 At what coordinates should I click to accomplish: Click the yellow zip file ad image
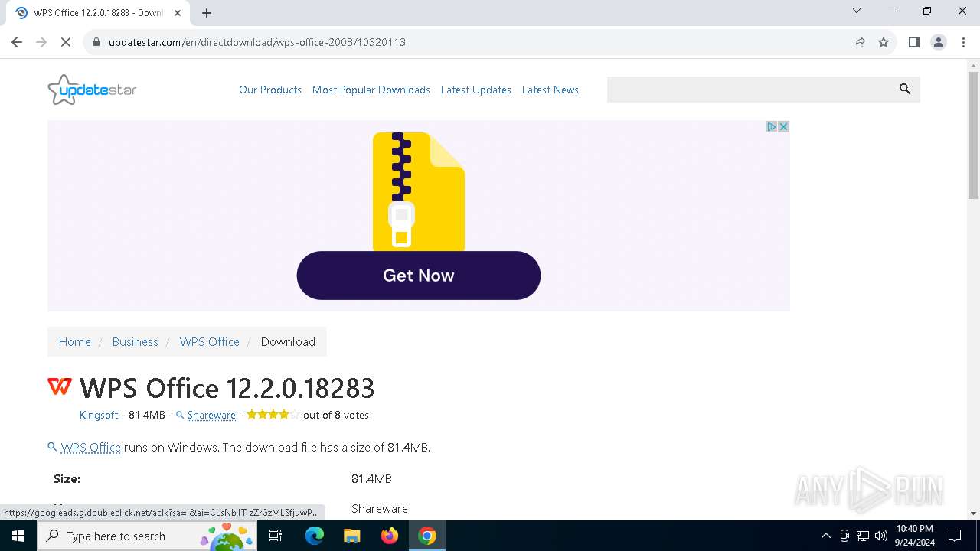point(419,191)
